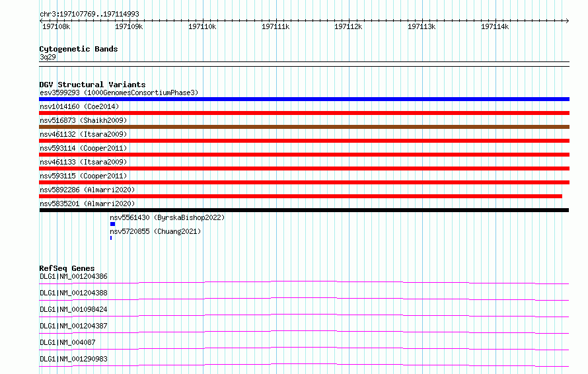The width and height of the screenshot is (588, 374).
Task: Open DLG1|NM_001290983 transcript label
Action: 73,359
